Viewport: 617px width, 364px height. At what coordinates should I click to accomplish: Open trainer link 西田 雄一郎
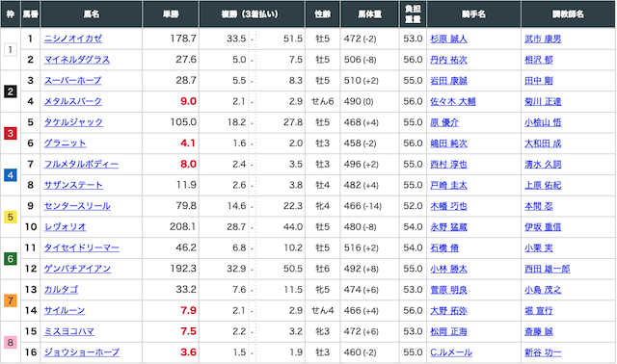click(x=548, y=269)
